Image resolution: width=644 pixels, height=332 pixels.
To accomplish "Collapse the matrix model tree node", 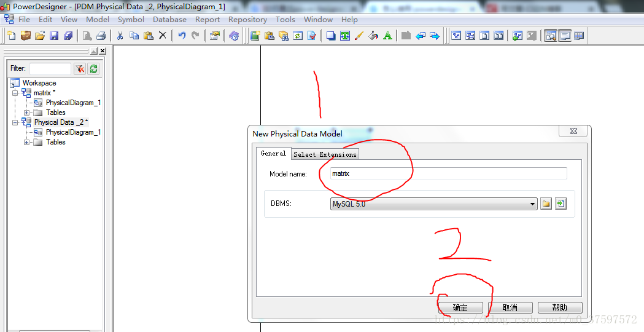I will 15,93.
